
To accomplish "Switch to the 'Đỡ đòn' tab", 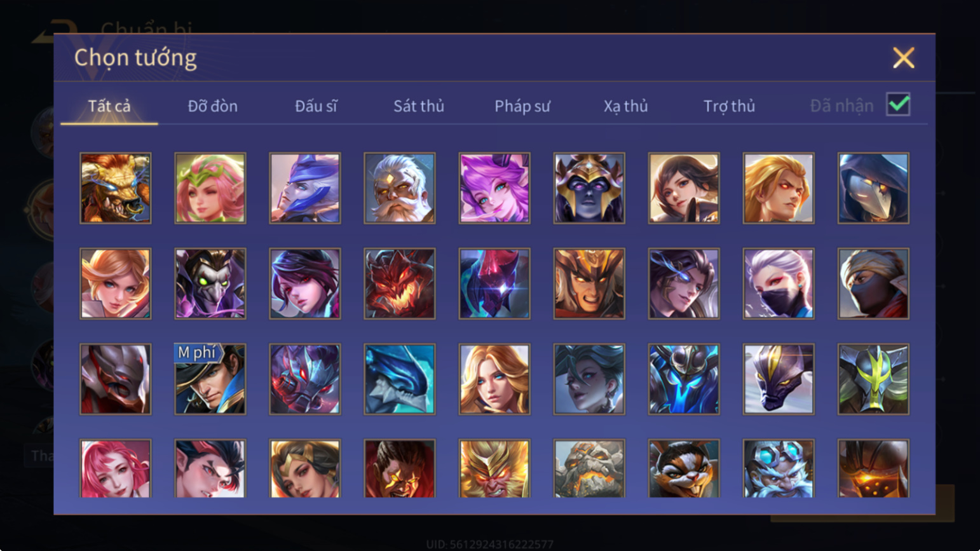I will [x=213, y=106].
